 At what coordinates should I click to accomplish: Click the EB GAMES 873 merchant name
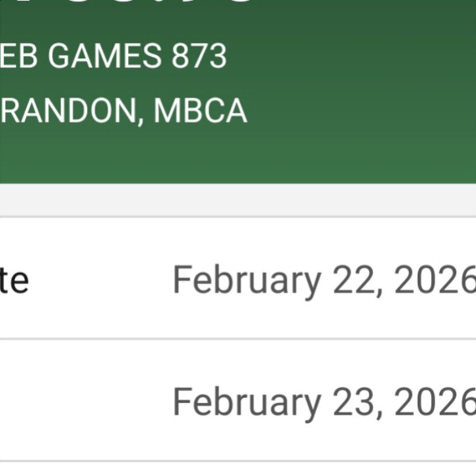pyautogui.click(x=112, y=57)
